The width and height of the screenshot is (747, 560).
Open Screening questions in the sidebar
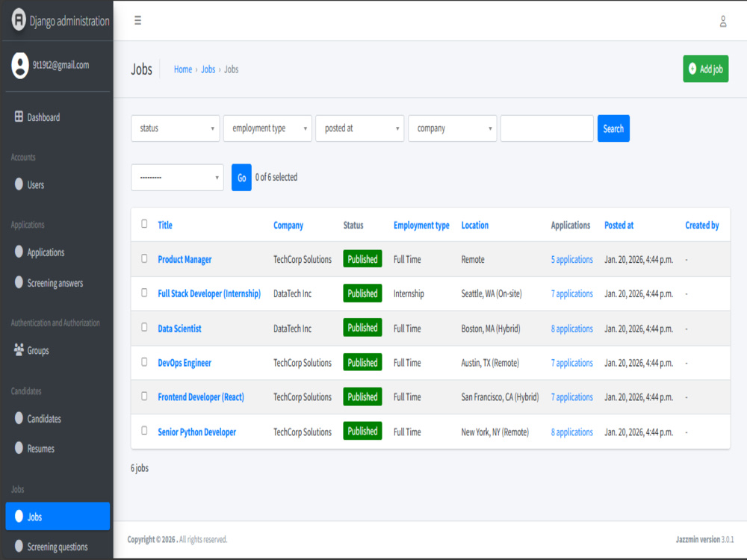tap(58, 547)
